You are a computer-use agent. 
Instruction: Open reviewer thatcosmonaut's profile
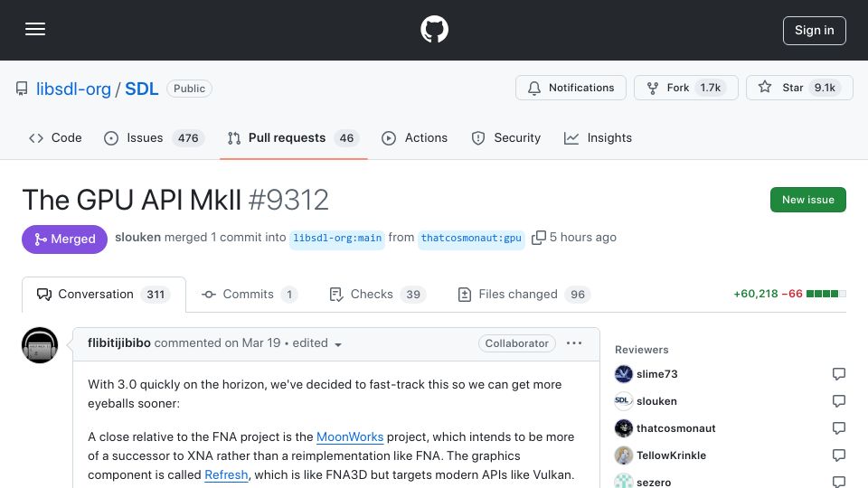676,428
